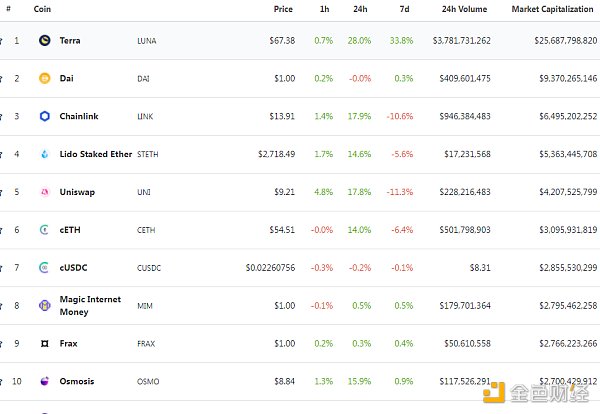
Task: Click the cUSDC coin logo icon
Action: [44, 267]
